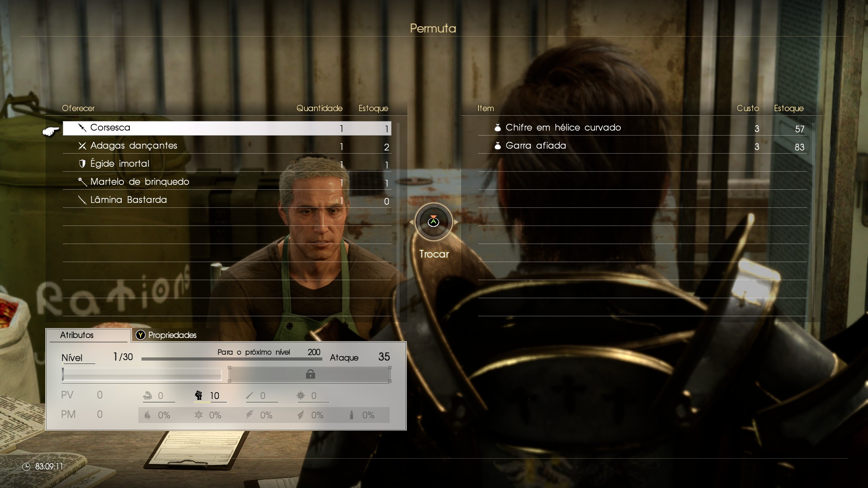Image resolution: width=868 pixels, height=488 pixels.
Task: Click the padlock icon in the locked slot
Action: click(x=310, y=374)
